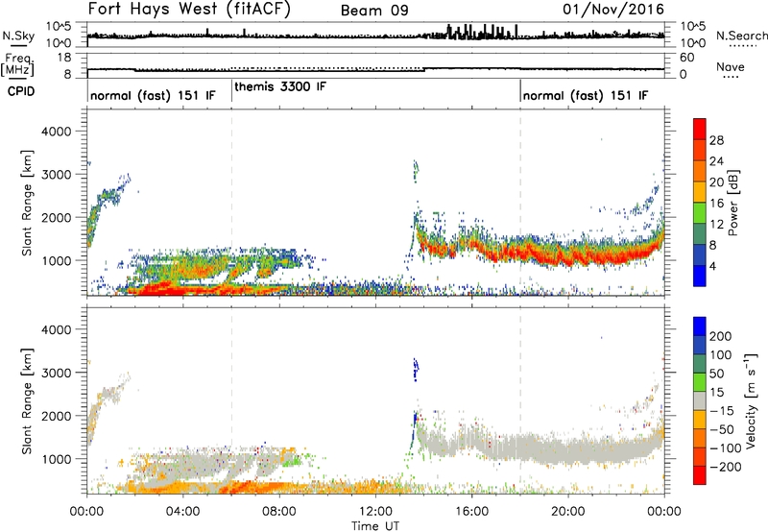768x532 pixels.
Task: Click the "Fort Hays West (fitACF)" plot title
Action: (189, 9)
